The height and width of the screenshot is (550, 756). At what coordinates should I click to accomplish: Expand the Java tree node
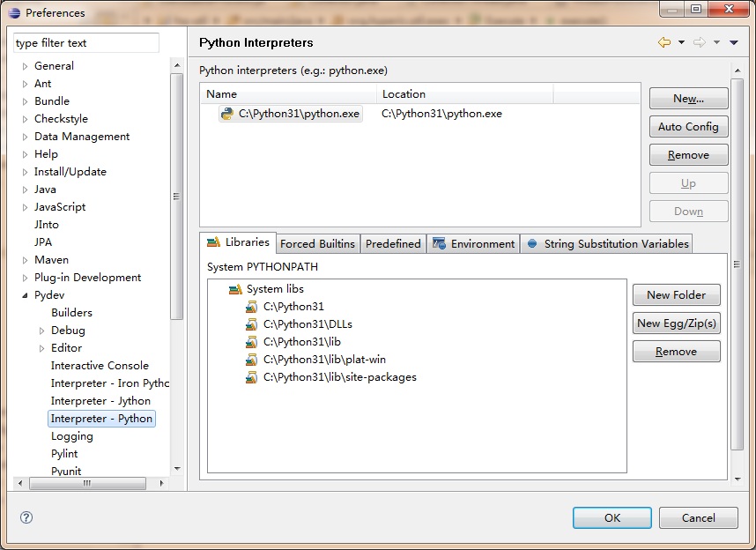point(25,190)
